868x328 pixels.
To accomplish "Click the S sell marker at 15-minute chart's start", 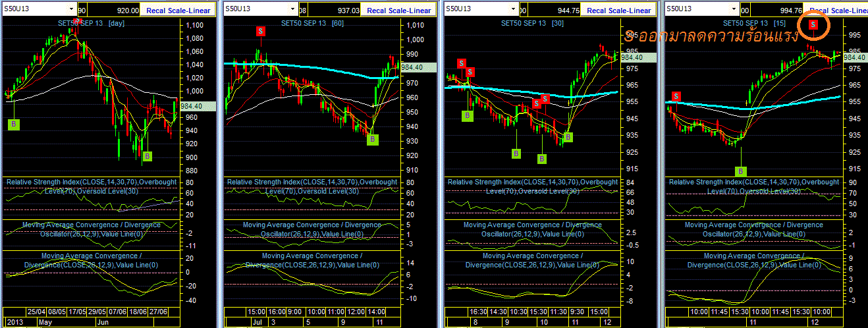I will coord(676,97).
